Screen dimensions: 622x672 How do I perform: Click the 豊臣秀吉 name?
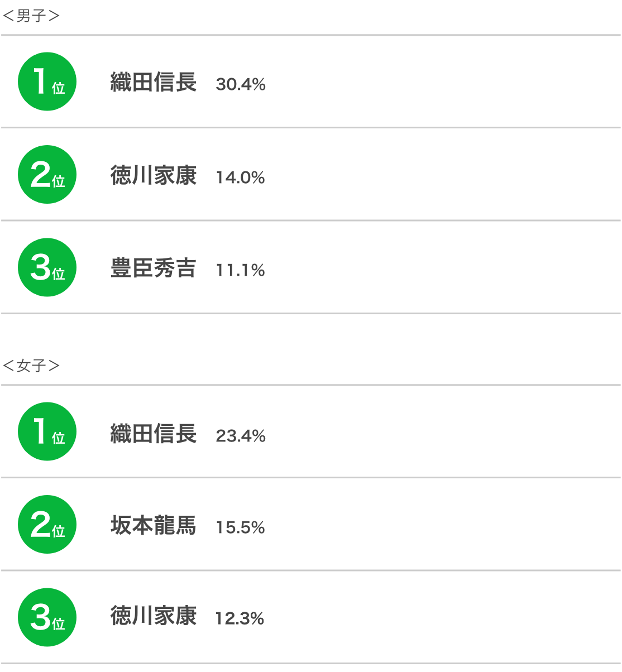pos(154,268)
